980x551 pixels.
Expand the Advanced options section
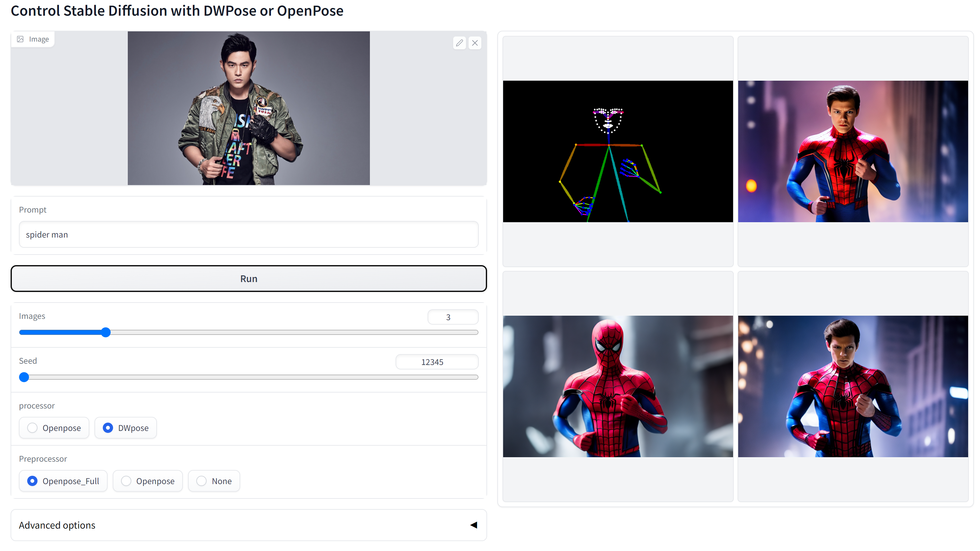(x=57, y=525)
